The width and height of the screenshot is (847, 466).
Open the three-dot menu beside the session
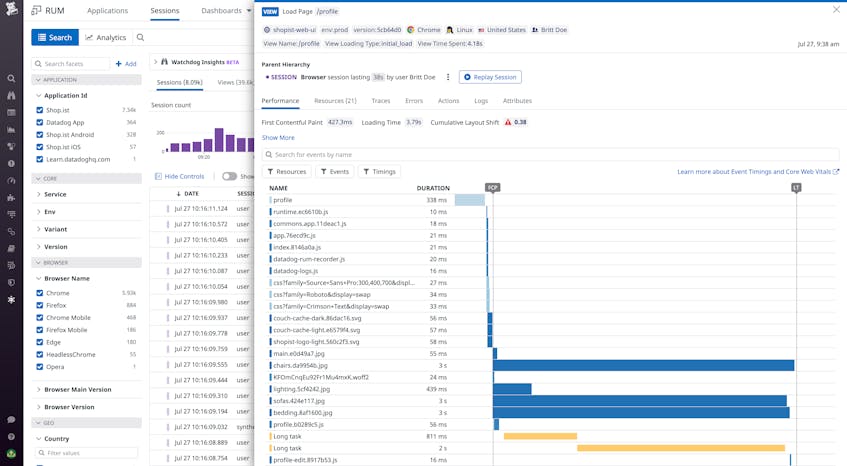(x=448, y=77)
